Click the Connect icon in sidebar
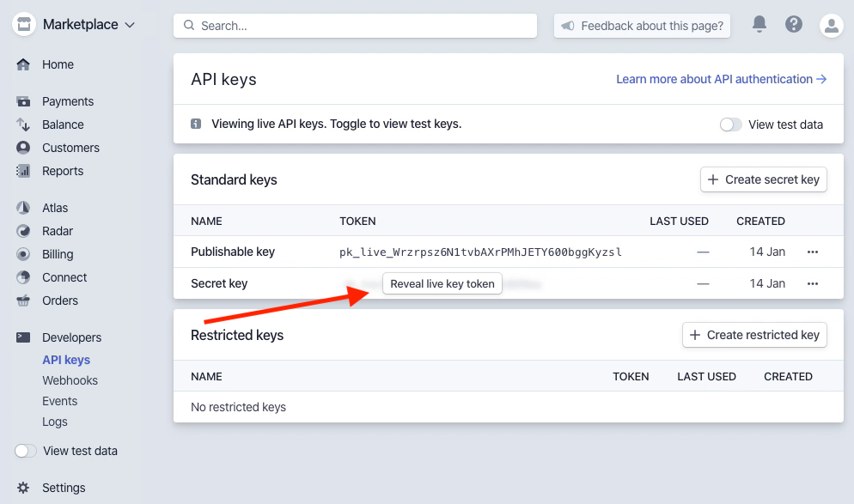854x504 pixels. pyautogui.click(x=23, y=277)
